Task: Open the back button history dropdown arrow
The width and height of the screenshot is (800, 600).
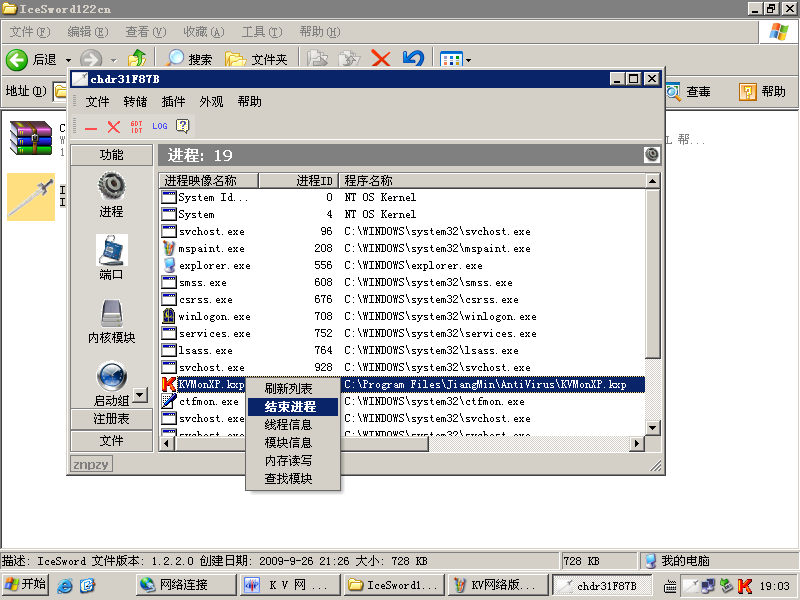Action: point(68,60)
